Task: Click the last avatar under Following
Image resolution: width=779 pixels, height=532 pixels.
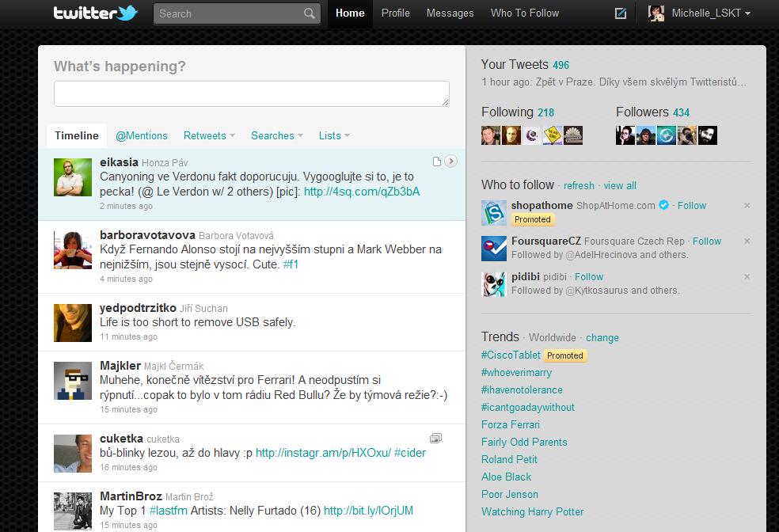Action: click(x=573, y=135)
